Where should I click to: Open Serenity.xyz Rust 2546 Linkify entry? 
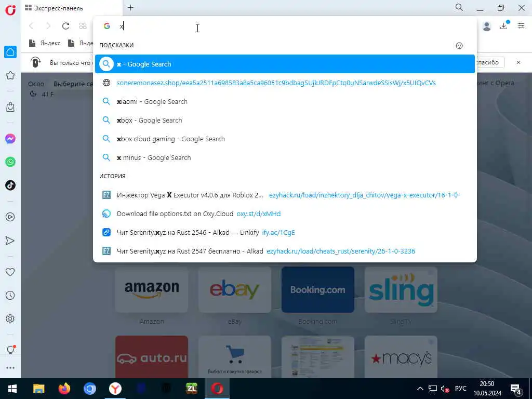285,232
